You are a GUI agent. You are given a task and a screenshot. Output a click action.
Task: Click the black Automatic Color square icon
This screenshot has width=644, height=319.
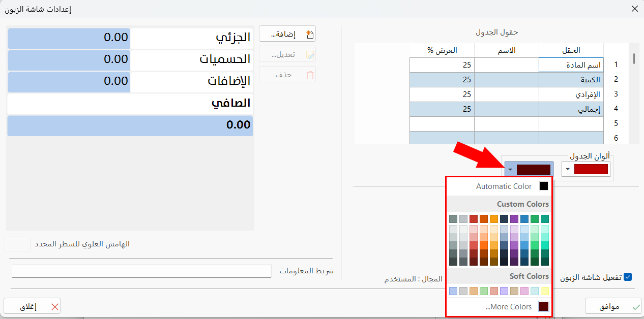click(x=543, y=185)
